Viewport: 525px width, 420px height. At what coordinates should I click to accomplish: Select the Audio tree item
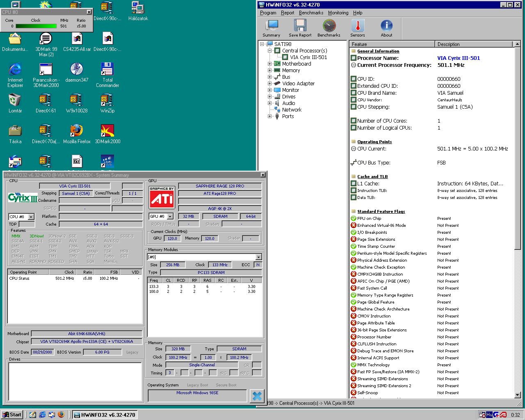point(288,103)
